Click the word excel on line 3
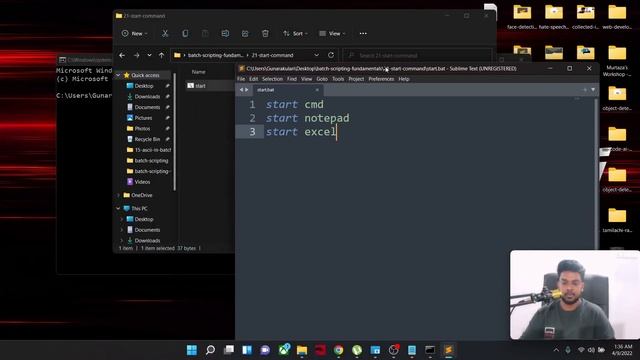640x360 pixels. [320, 132]
